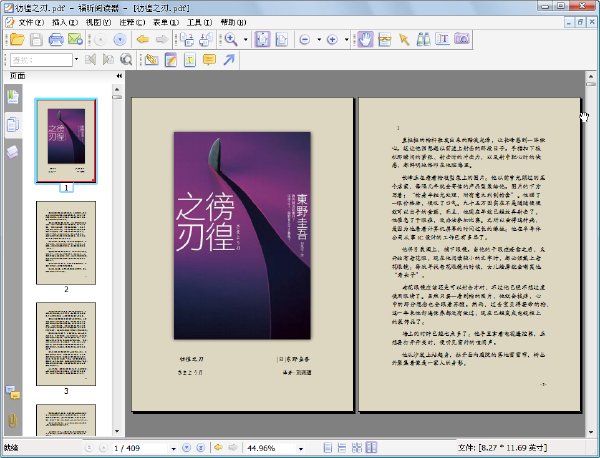This screenshot has height=458, width=600.
Task: Select the annotation pointer arrow tool
Action: click(404, 39)
